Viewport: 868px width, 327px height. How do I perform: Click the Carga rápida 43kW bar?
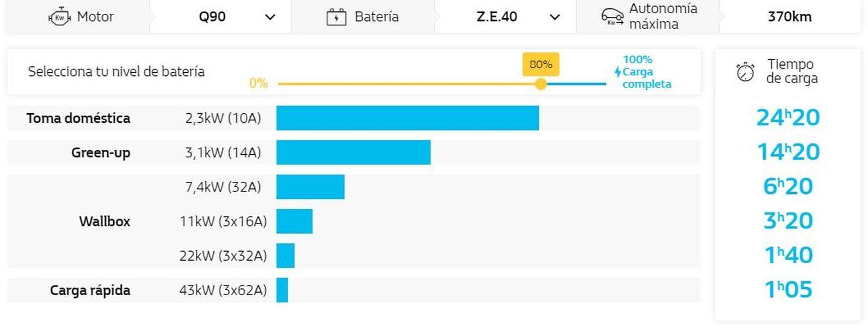click(x=282, y=290)
